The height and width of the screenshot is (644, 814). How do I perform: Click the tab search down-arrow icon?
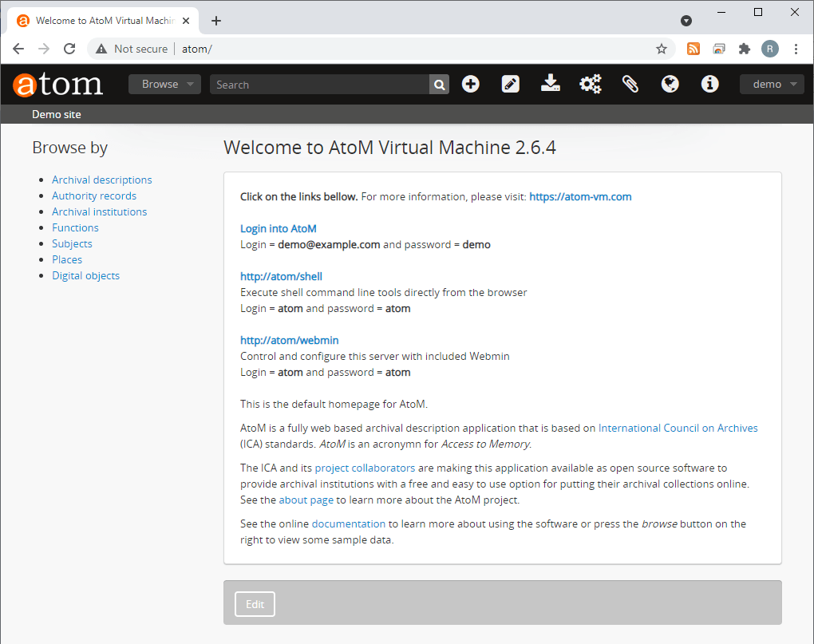pyautogui.click(x=686, y=21)
